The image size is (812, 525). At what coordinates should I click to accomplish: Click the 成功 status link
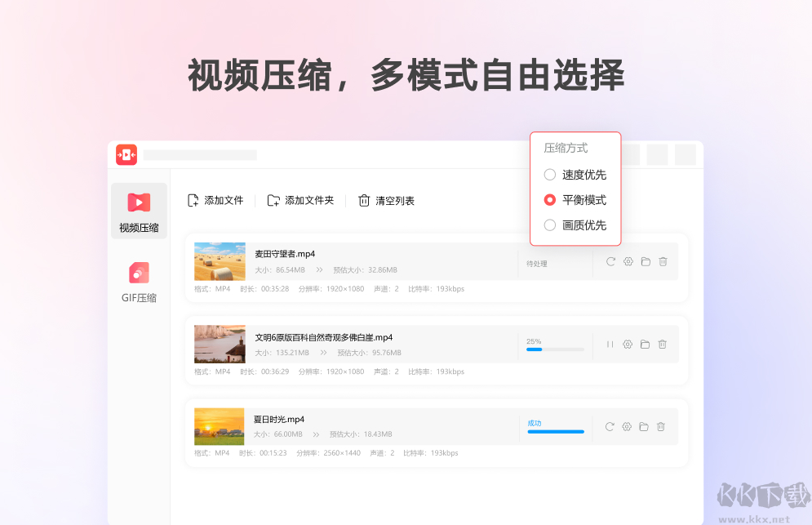coord(533,421)
